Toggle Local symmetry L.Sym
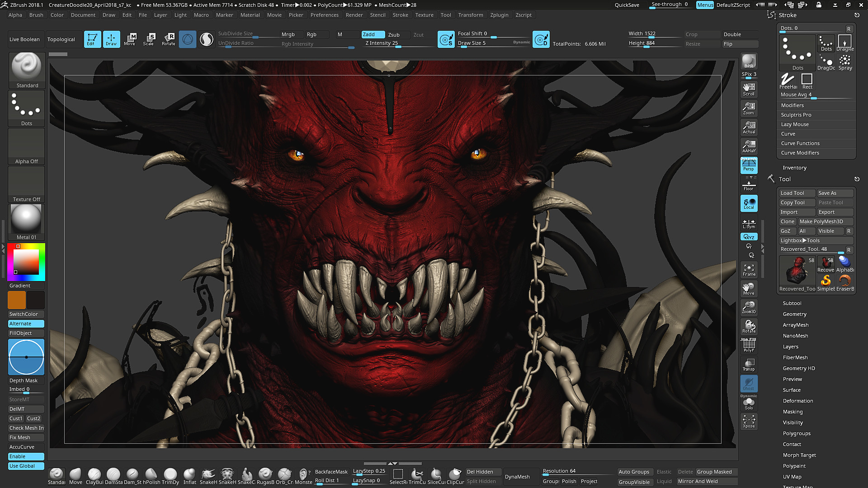The image size is (868, 488). [749, 224]
